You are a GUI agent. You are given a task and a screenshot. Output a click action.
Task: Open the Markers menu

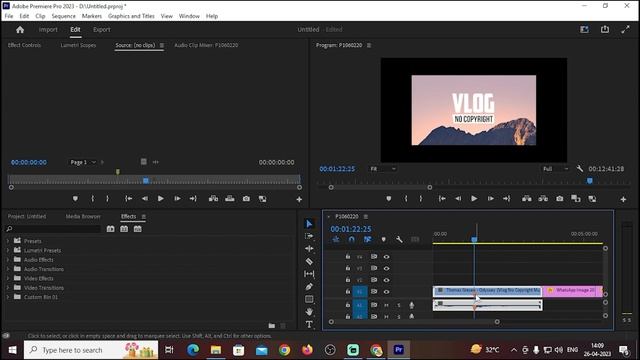(x=92, y=16)
